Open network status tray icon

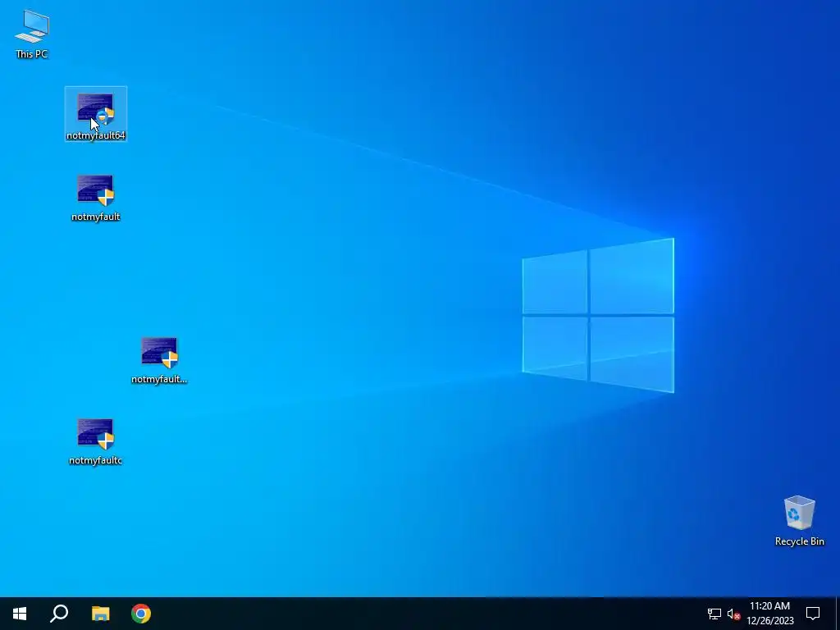(714, 614)
